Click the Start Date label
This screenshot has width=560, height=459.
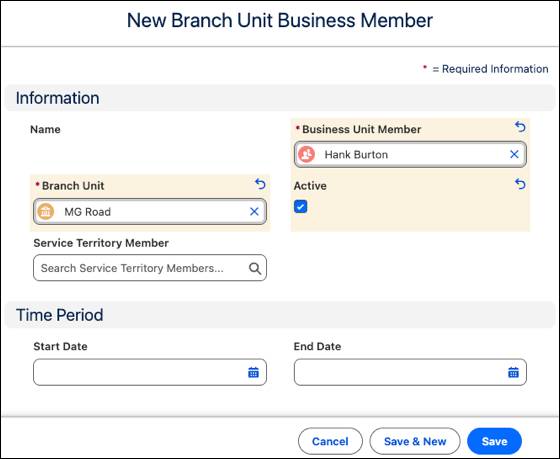click(60, 346)
